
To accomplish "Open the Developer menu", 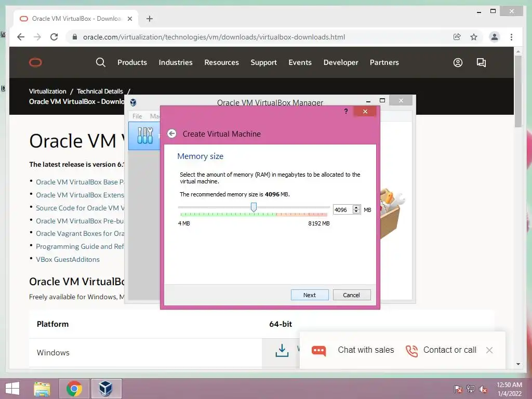I will [x=341, y=62].
